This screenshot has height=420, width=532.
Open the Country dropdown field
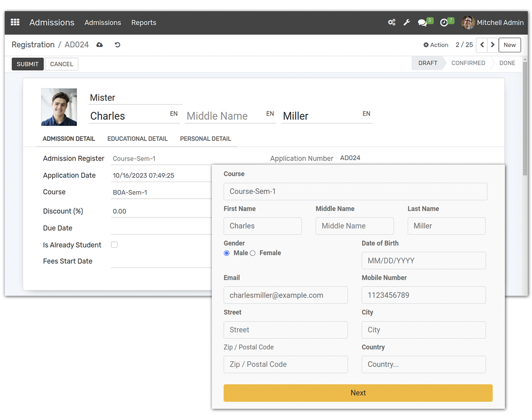[423, 364]
